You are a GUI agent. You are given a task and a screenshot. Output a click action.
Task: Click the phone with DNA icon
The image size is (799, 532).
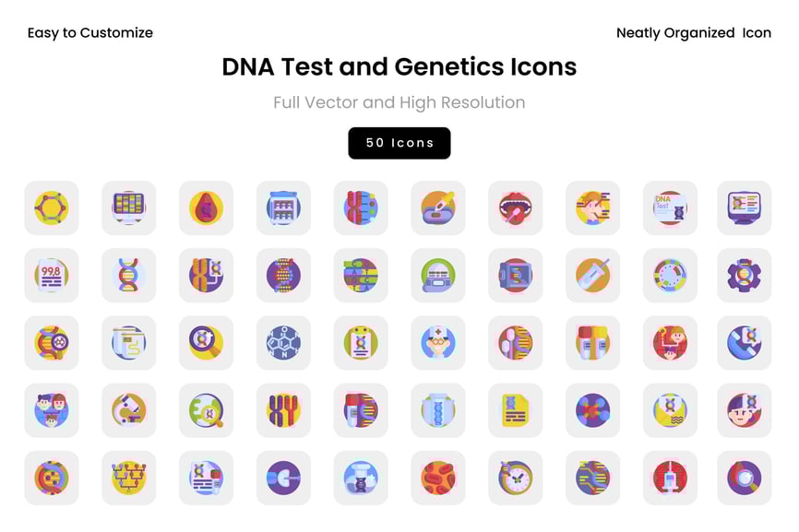point(744,342)
